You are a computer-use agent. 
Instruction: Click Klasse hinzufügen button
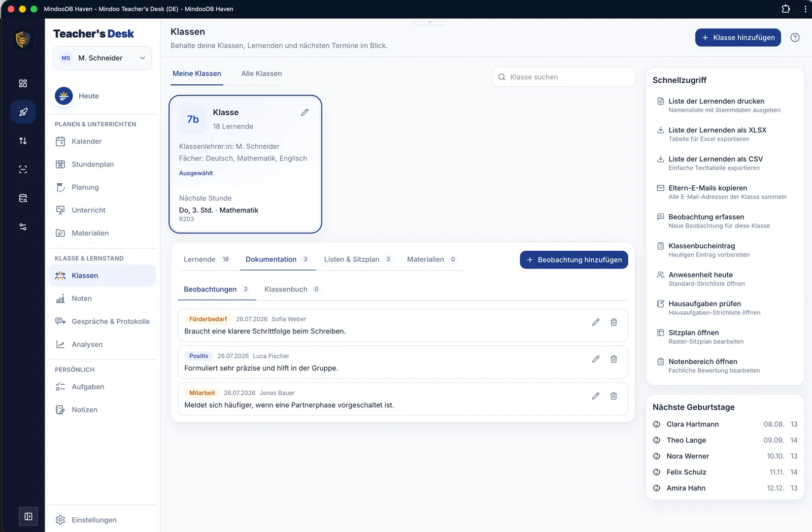click(738, 38)
